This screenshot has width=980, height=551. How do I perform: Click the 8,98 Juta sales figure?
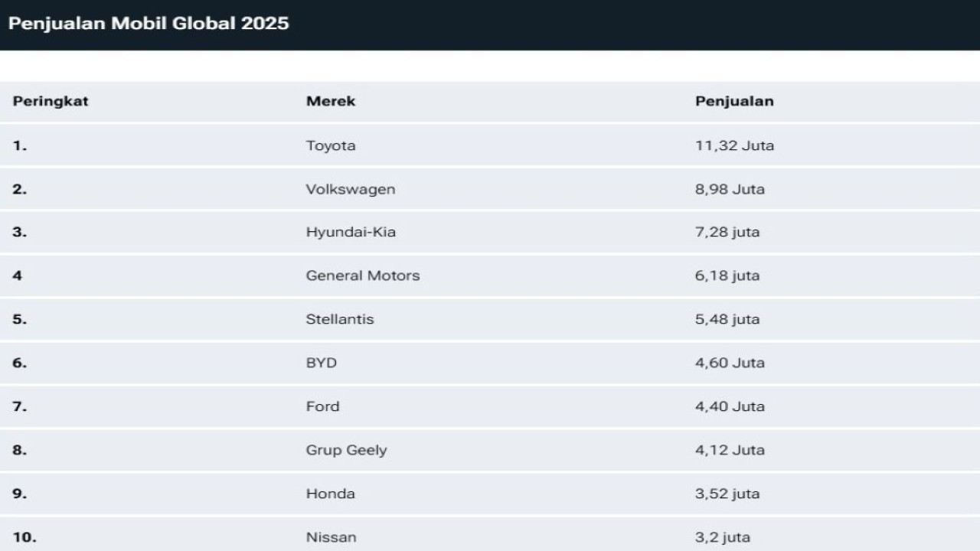click(730, 189)
